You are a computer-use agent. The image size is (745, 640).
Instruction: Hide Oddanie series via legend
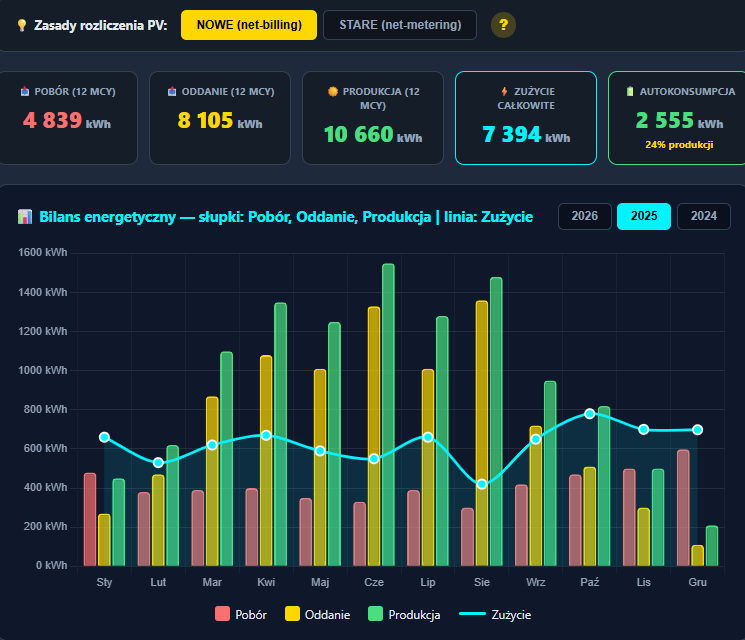[x=318, y=615]
